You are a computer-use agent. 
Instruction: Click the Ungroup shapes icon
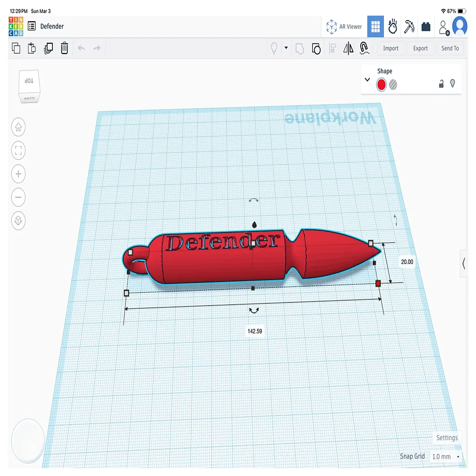click(316, 48)
